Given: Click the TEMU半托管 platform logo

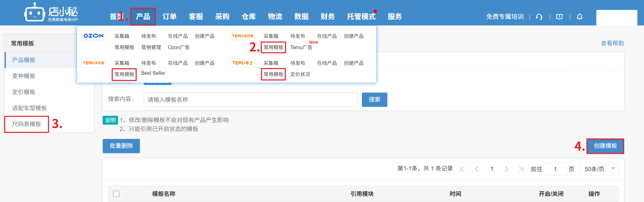Looking at the screenshot, I should pos(94,63).
